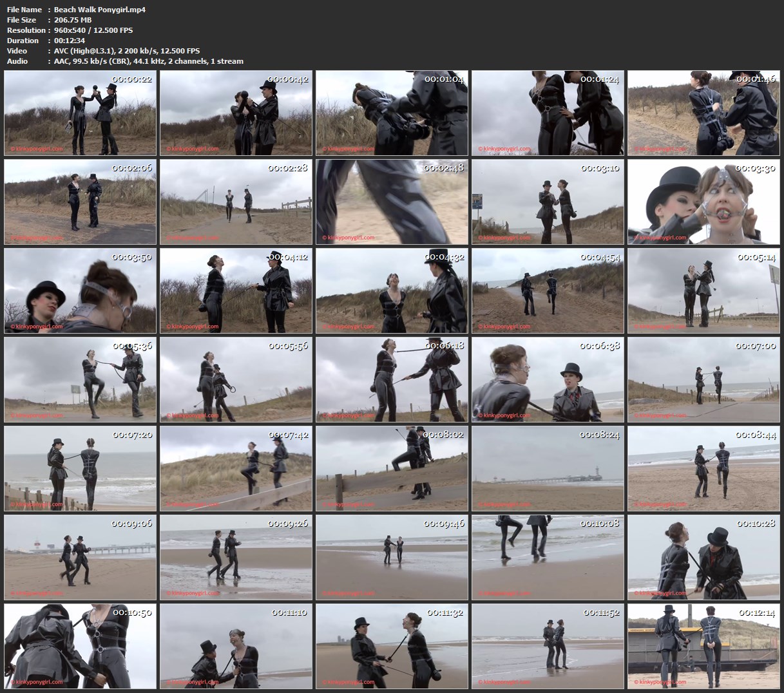Select the audio line starting 'AAC, 99.5 kb/s'
The image size is (784, 693).
[x=148, y=61]
